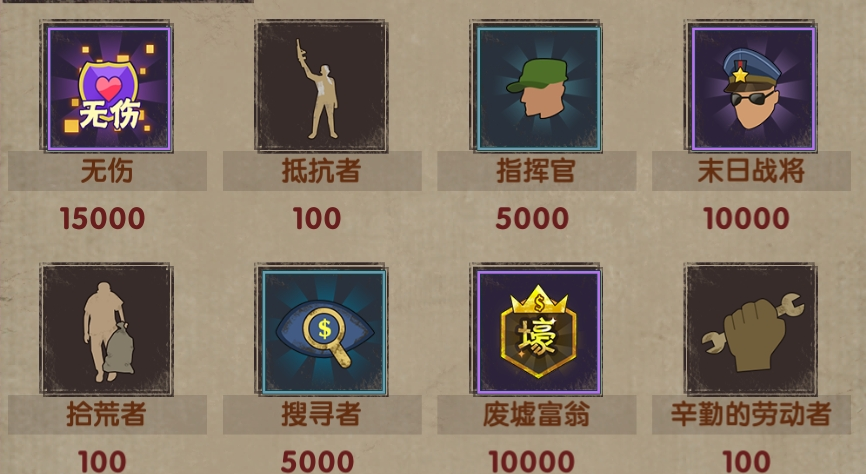
Task: Click the 抵抗者 title label
Action: click(322, 171)
